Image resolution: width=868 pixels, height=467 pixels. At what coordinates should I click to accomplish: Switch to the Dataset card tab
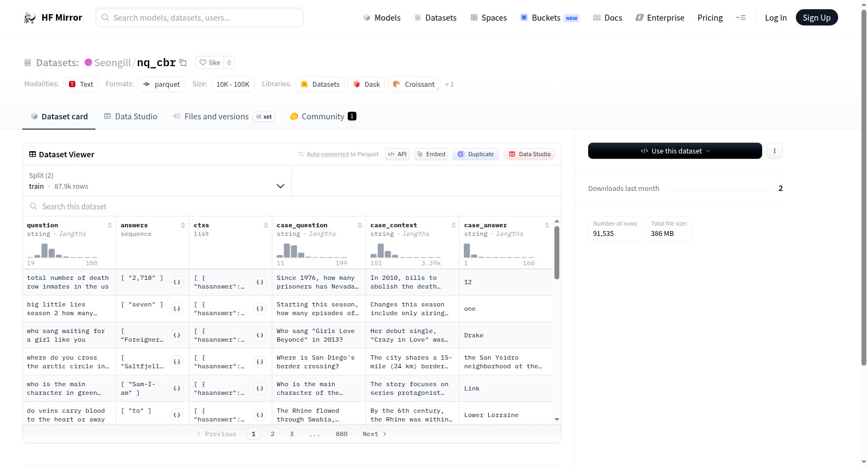point(59,117)
